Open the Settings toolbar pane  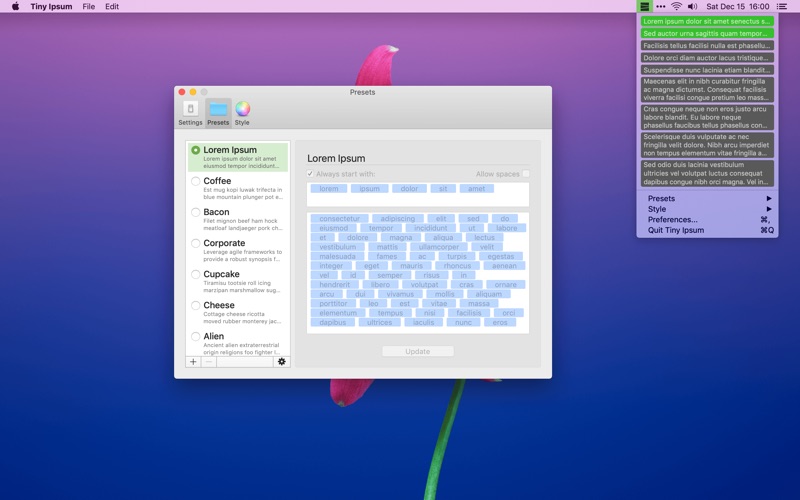(190, 113)
